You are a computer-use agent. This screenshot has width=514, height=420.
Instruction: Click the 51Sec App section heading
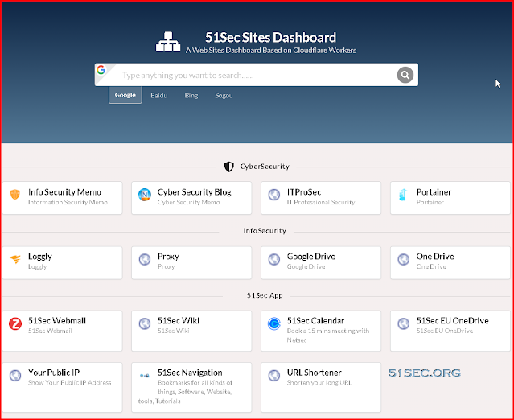(x=265, y=295)
